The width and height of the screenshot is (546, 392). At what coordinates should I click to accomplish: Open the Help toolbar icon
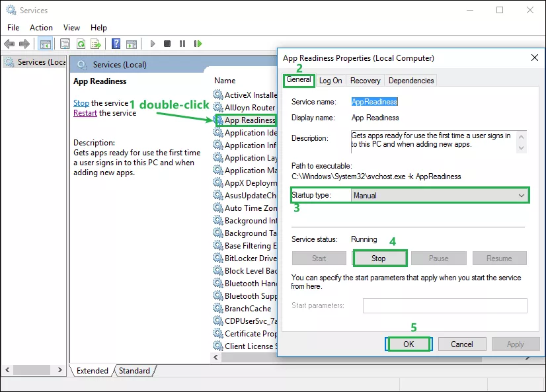click(116, 44)
